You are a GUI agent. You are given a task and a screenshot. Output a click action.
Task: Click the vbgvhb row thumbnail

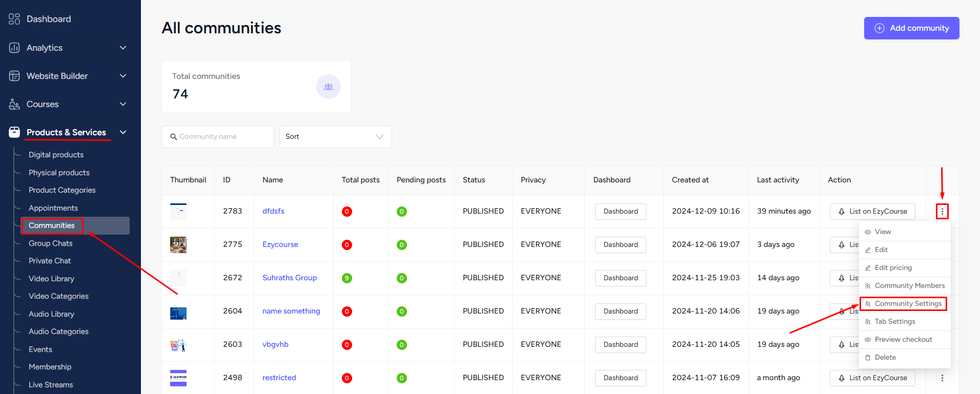pos(178,345)
